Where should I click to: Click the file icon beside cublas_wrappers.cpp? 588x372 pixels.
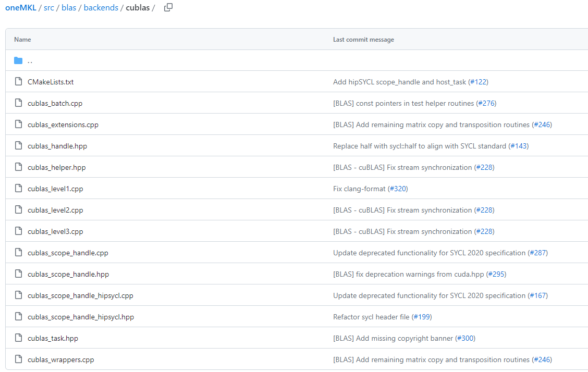(x=18, y=359)
